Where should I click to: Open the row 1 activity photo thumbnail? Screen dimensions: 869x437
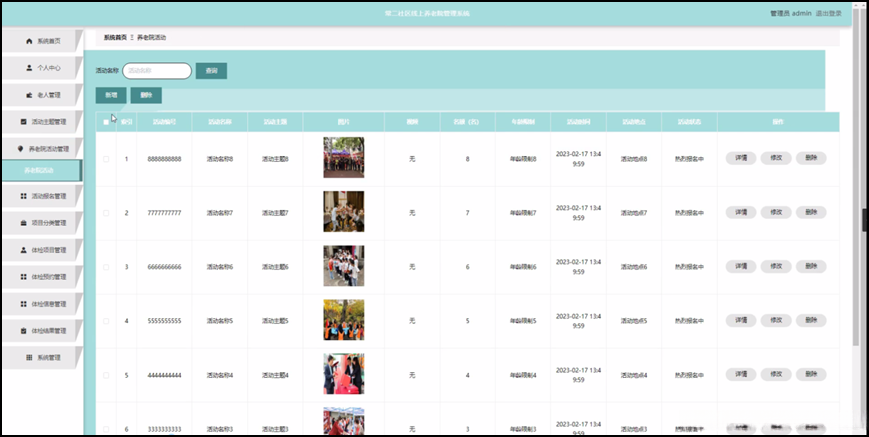click(344, 157)
